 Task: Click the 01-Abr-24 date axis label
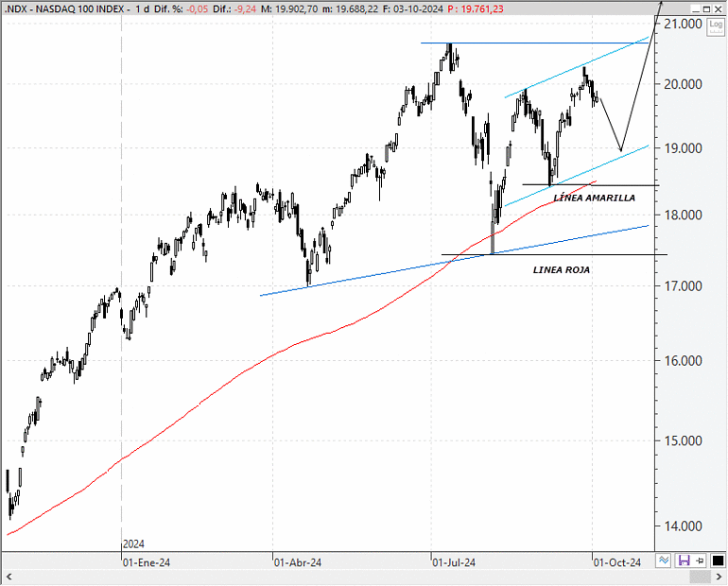tap(298, 562)
